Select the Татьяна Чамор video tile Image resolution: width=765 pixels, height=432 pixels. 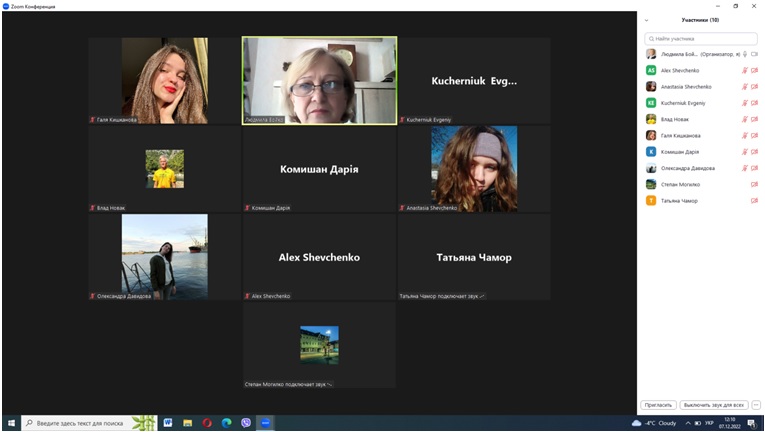coord(474,257)
